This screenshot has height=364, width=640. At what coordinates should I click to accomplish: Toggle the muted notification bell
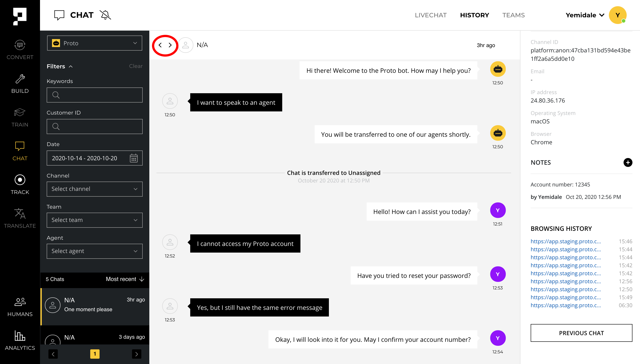105,15
